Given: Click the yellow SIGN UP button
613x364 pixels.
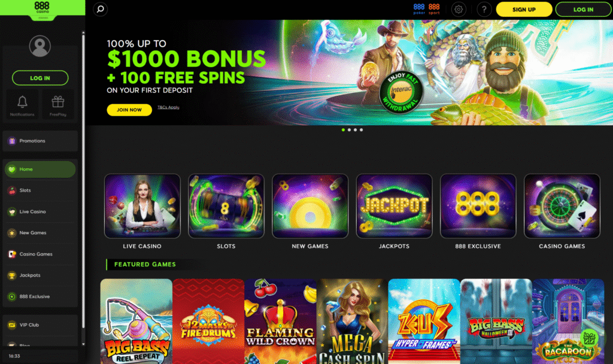Looking at the screenshot, I should coord(524,10).
